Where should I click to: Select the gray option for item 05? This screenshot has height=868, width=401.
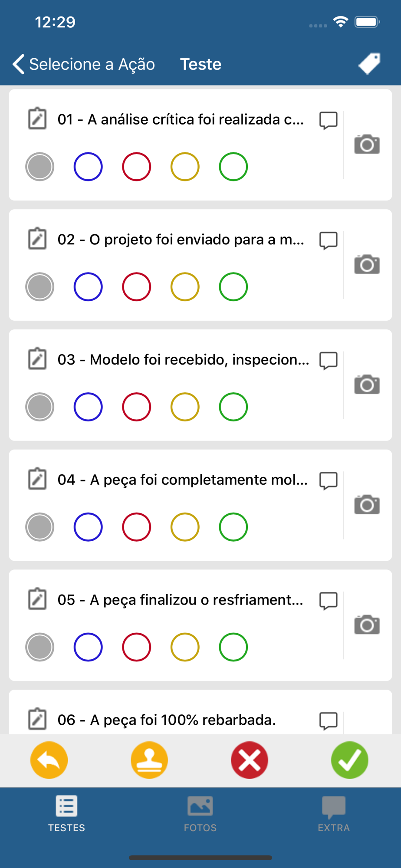(39, 647)
